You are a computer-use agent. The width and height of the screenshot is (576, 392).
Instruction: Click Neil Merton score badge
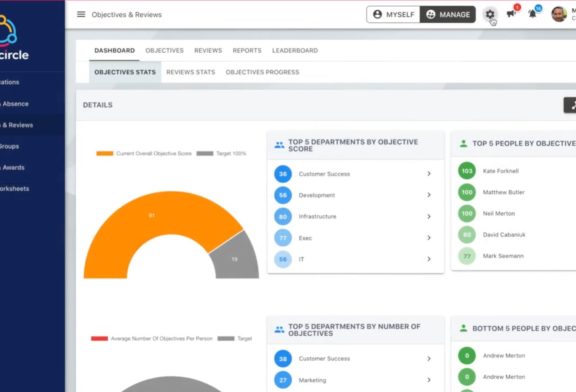tap(467, 213)
